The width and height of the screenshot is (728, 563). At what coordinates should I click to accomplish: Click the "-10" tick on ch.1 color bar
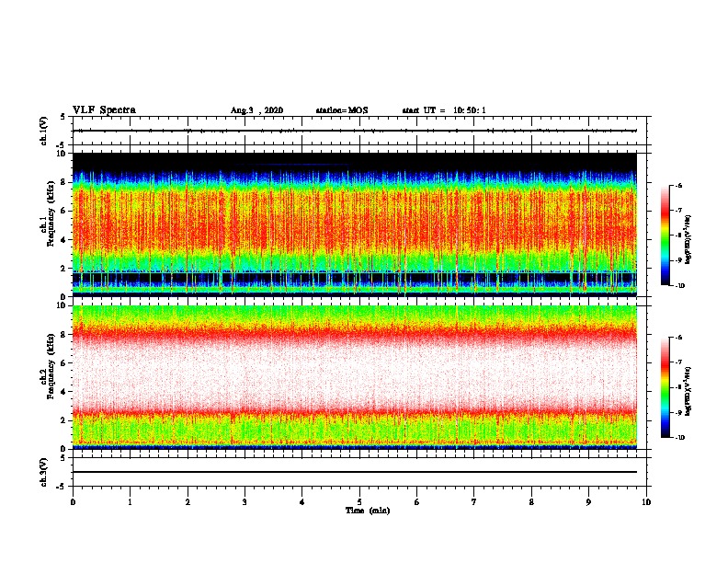(680, 285)
